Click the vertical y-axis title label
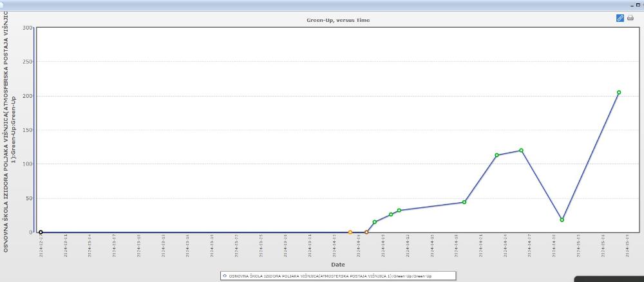Screen dimensions: 644x282 [9, 129]
